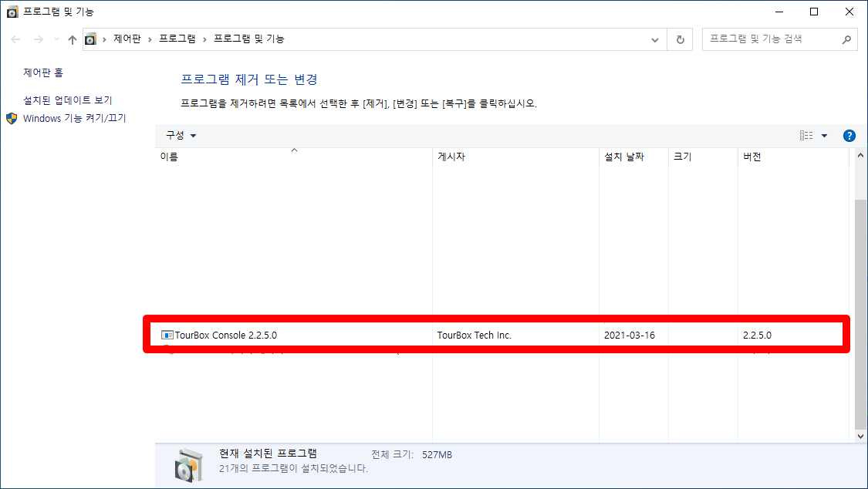The height and width of the screenshot is (489, 868).
Task: Open 제어판 홈 link
Action: [43, 73]
